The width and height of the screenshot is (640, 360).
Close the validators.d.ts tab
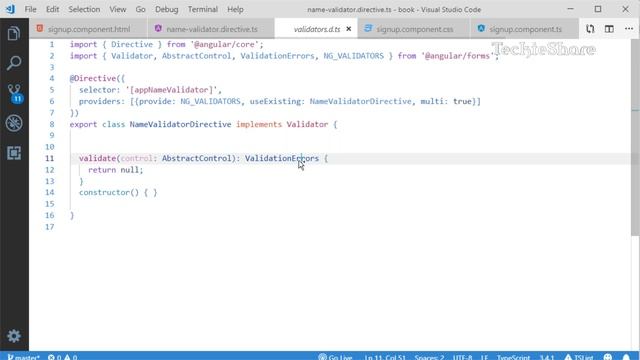(x=349, y=29)
